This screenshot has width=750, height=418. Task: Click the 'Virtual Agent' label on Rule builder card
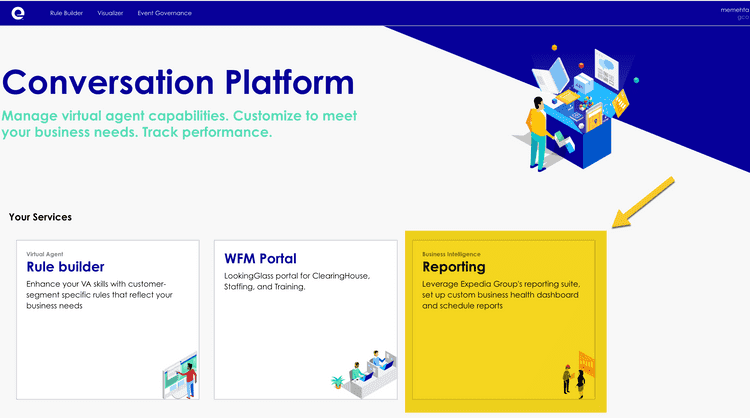tap(44, 254)
